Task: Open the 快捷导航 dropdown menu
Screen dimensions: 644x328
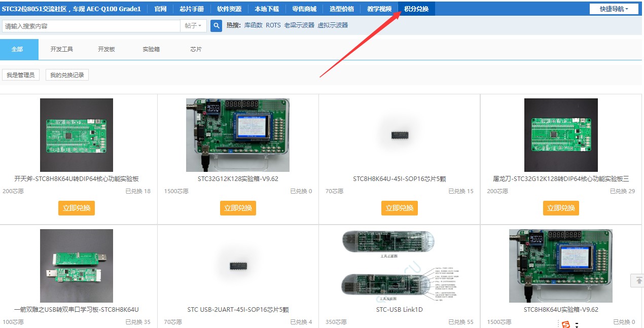Action: 614,9
